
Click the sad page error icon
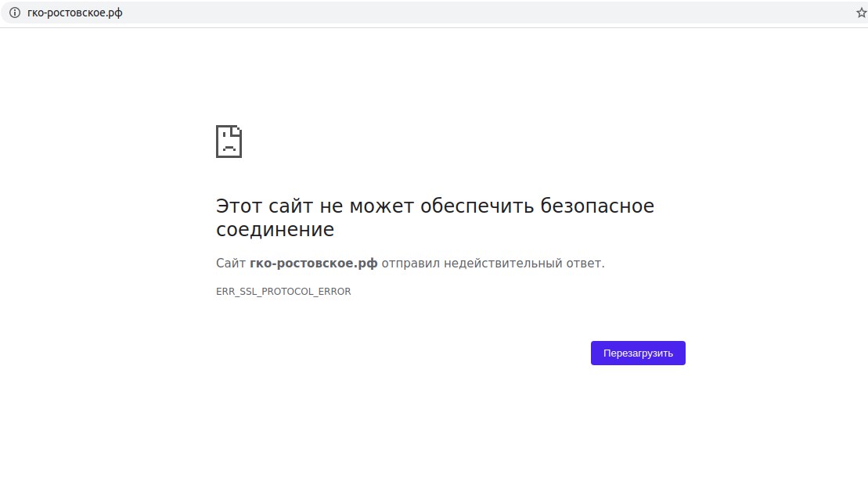(x=229, y=142)
